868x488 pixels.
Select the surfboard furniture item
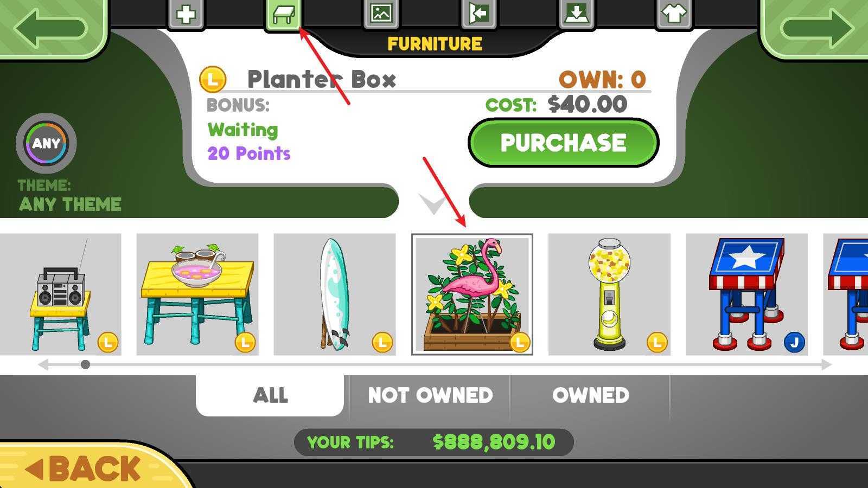[335, 294]
